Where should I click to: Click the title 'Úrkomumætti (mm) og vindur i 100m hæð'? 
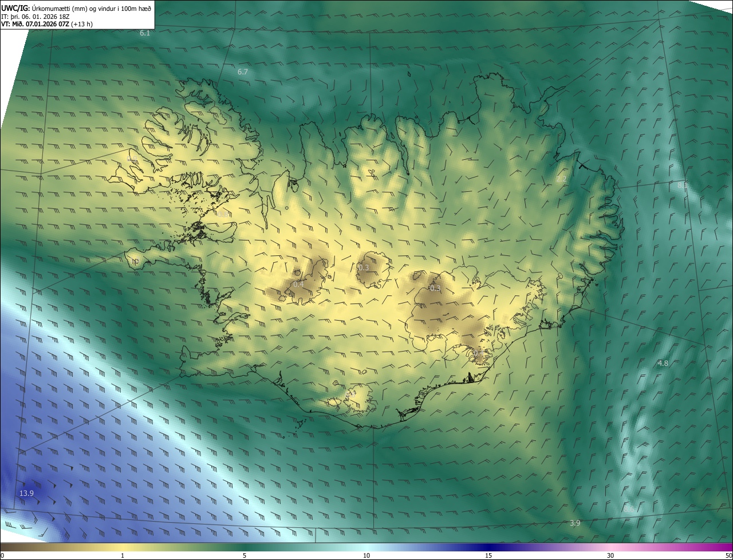click(x=91, y=7)
